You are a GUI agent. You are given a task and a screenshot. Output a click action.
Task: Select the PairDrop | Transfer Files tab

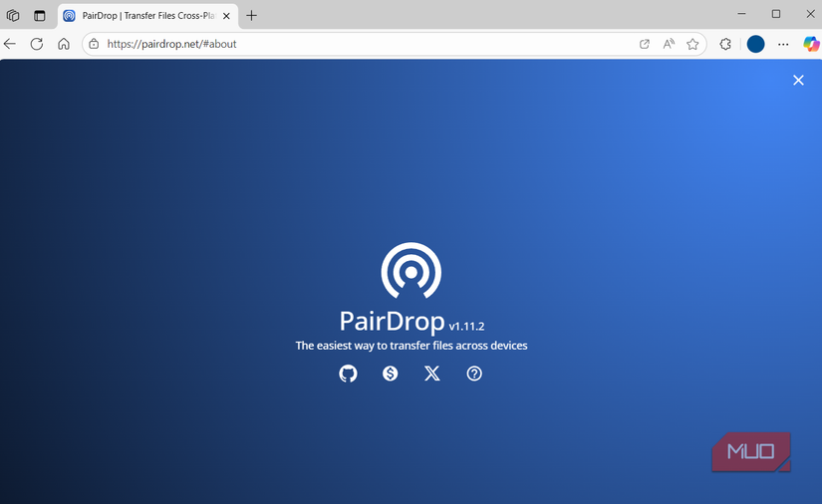point(147,16)
